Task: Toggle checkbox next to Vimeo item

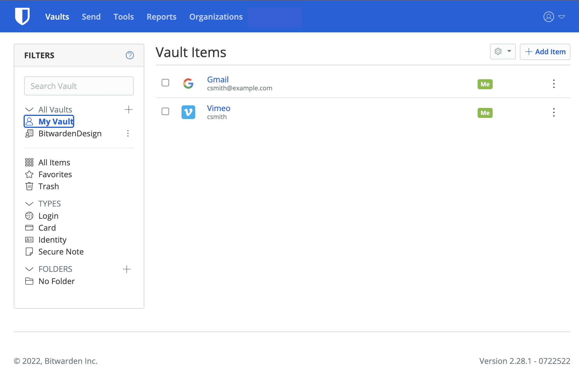Action: tap(165, 112)
